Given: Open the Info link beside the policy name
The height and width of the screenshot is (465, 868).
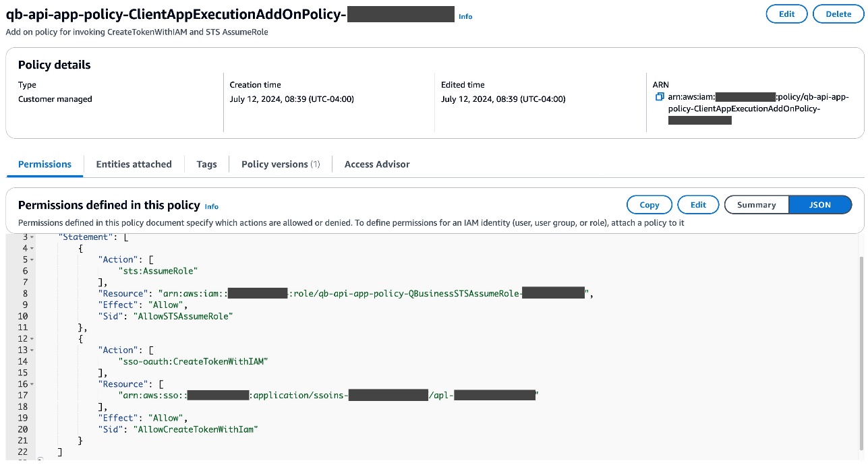Looking at the screenshot, I should [x=465, y=16].
